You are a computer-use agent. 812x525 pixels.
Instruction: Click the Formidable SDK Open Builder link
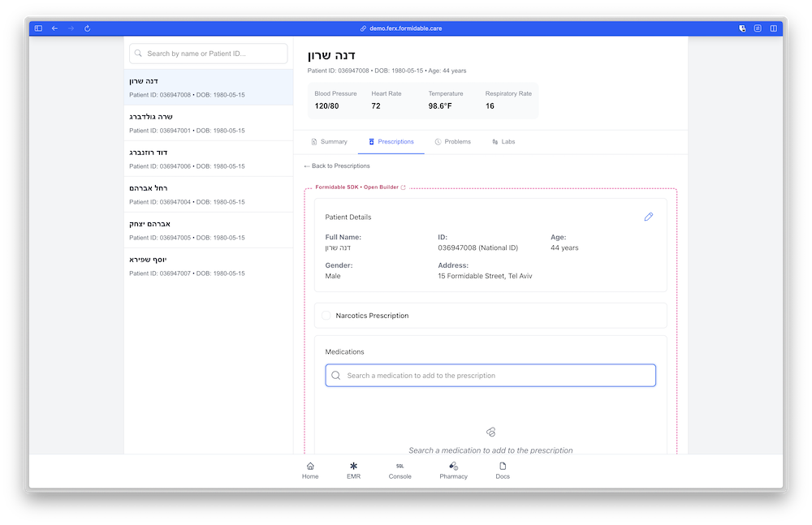point(357,187)
